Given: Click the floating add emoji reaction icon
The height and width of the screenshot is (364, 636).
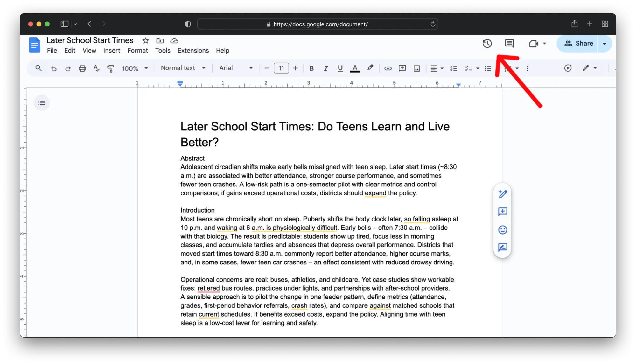Looking at the screenshot, I should click(x=502, y=230).
